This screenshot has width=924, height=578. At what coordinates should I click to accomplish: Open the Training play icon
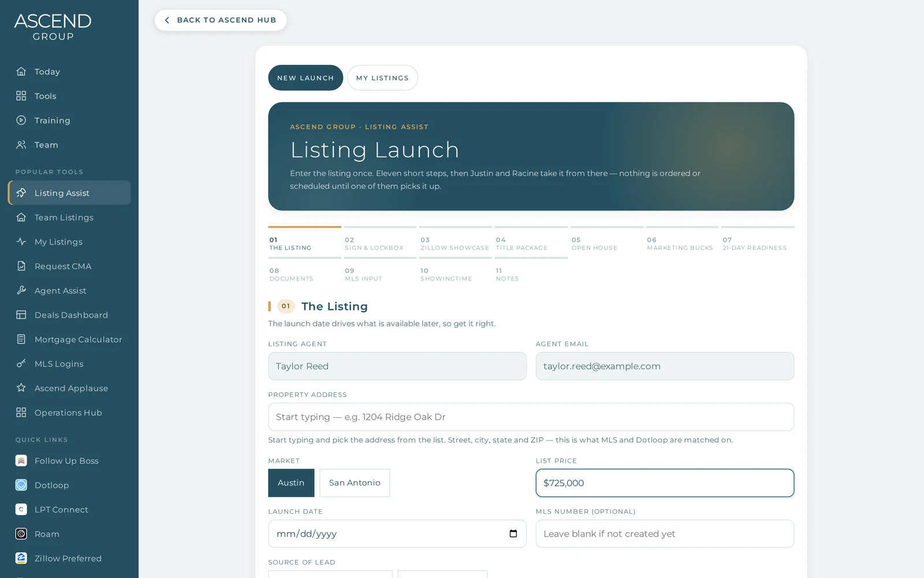[x=21, y=120]
